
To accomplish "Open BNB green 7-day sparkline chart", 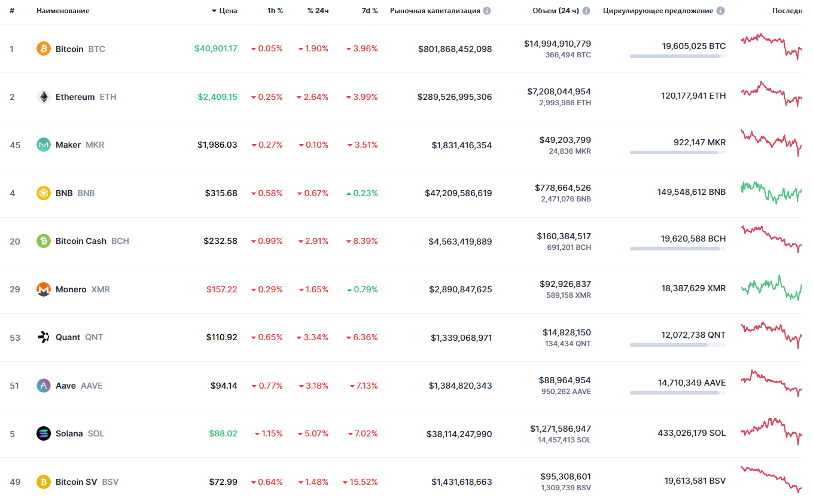I will (771, 192).
